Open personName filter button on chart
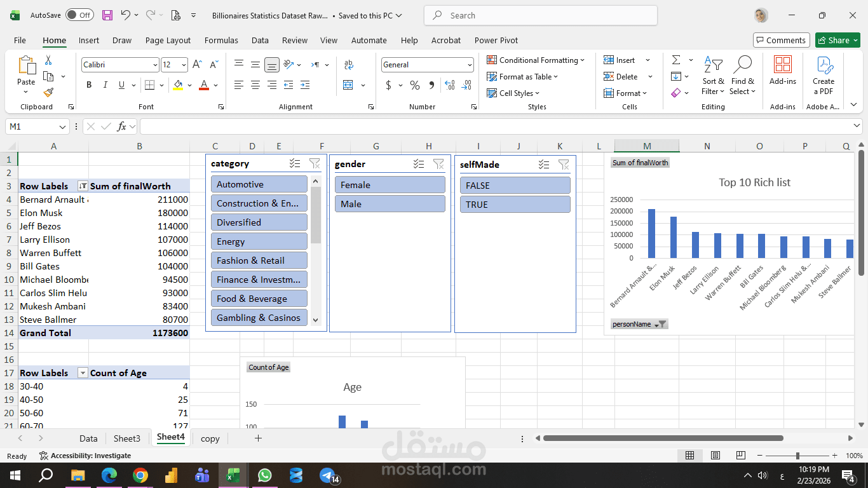This screenshot has height=488, width=868. (x=639, y=324)
